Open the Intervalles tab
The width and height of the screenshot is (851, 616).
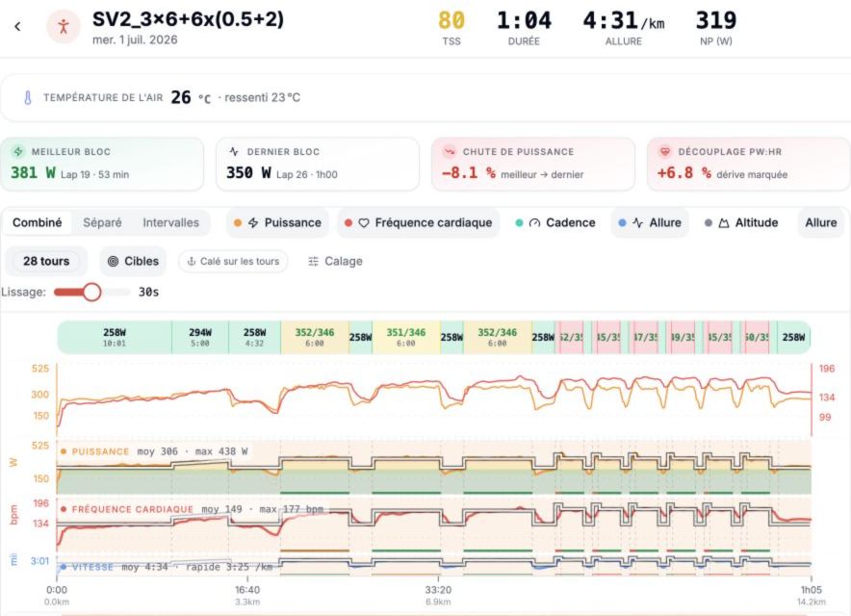(171, 222)
